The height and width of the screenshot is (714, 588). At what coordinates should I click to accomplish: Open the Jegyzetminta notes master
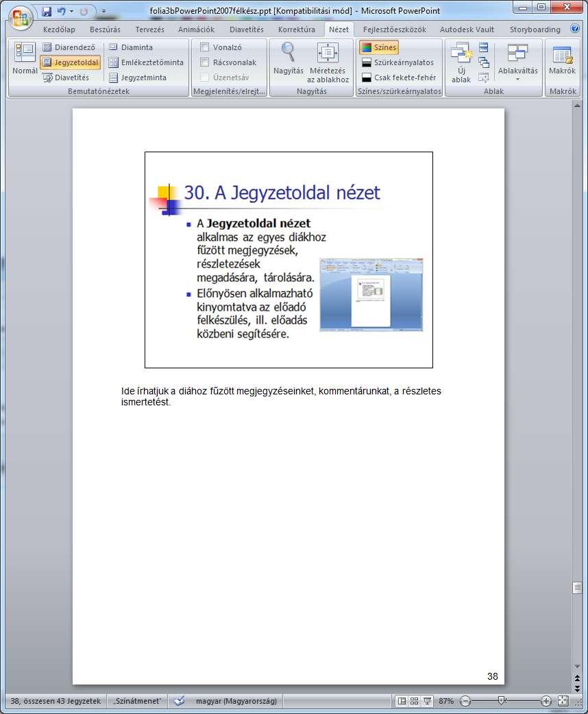(138, 78)
